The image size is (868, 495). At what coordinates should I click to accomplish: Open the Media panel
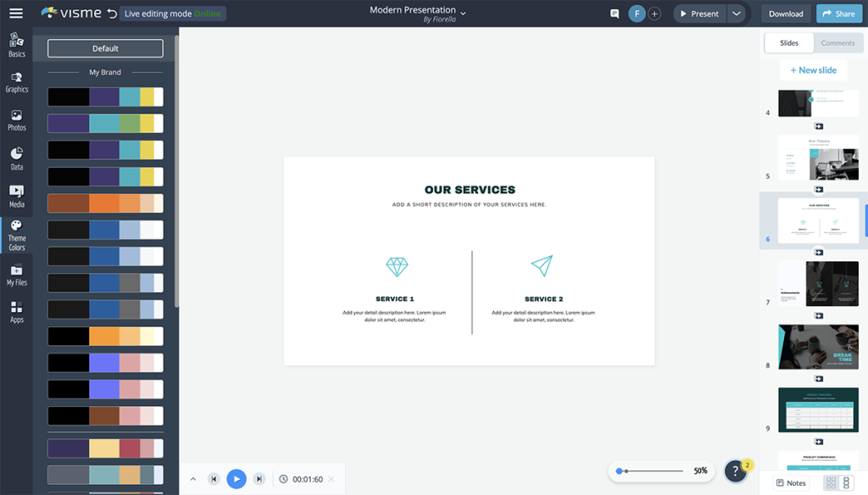[16, 193]
